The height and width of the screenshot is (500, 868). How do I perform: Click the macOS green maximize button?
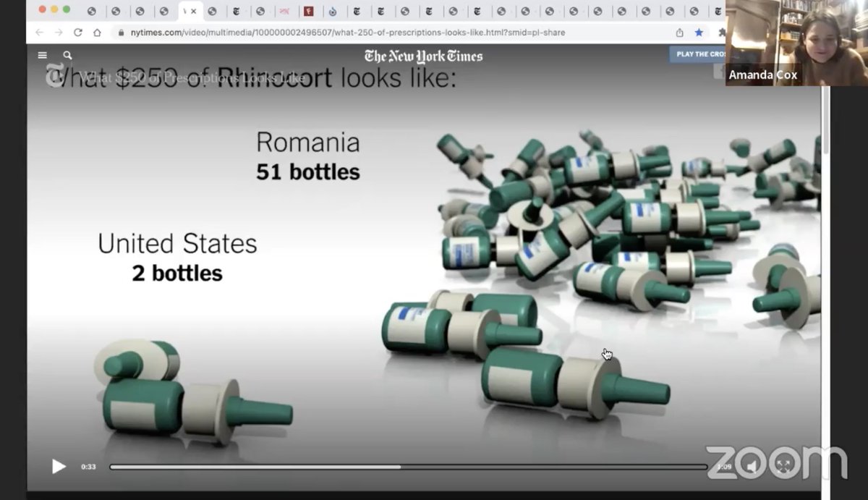(x=67, y=9)
